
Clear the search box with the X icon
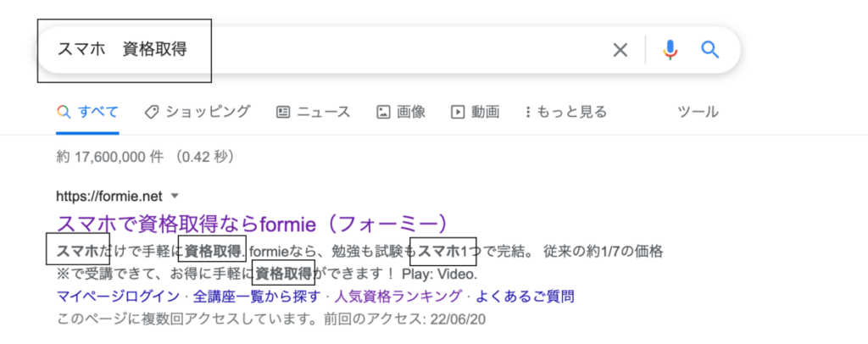(x=620, y=51)
